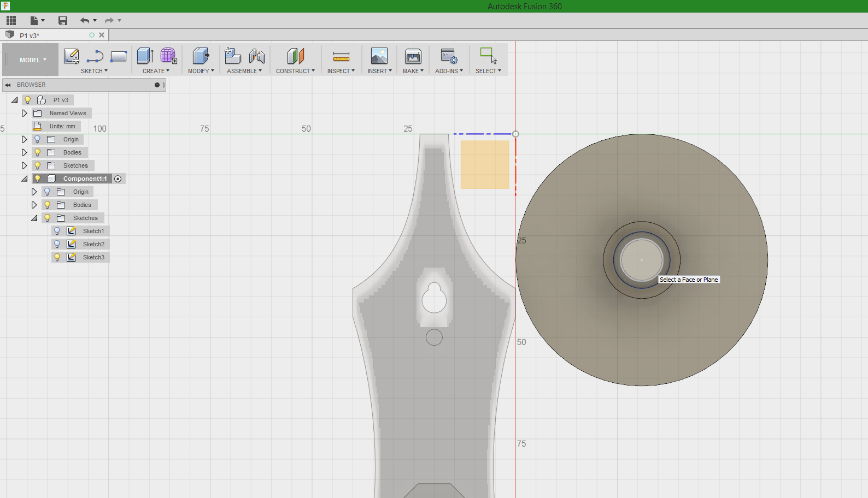Expand Bodies folder under Component1:1
Screen dimensions: 868x498
[34, 205]
